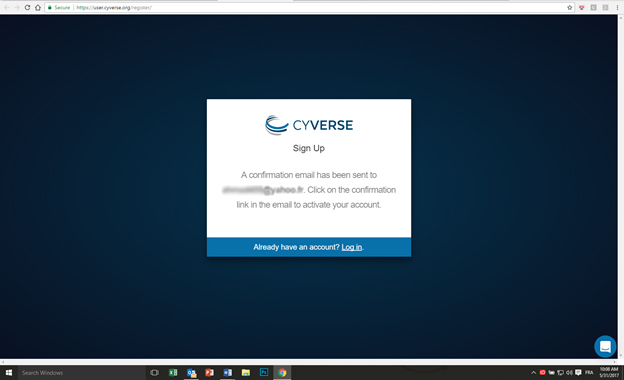Image resolution: width=624 pixels, height=380 pixels.
Task: Launch Photoshop from the taskbar
Action: coord(264,373)
